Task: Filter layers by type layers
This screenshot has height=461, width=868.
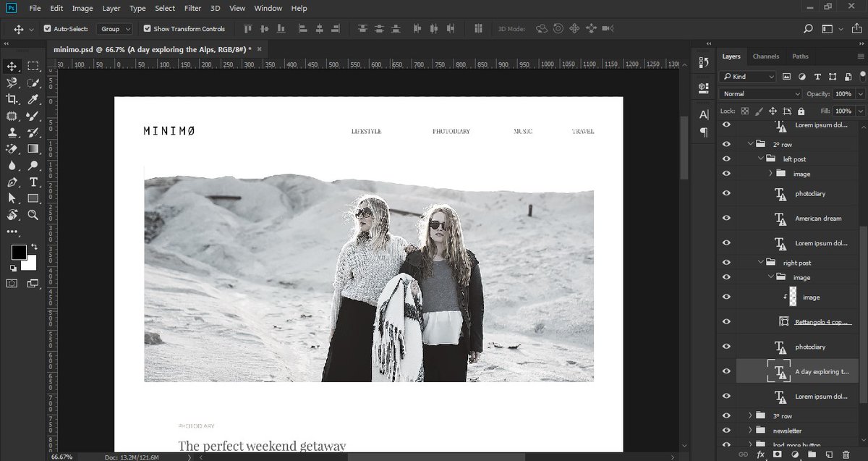Action: (x=817, y=77)
